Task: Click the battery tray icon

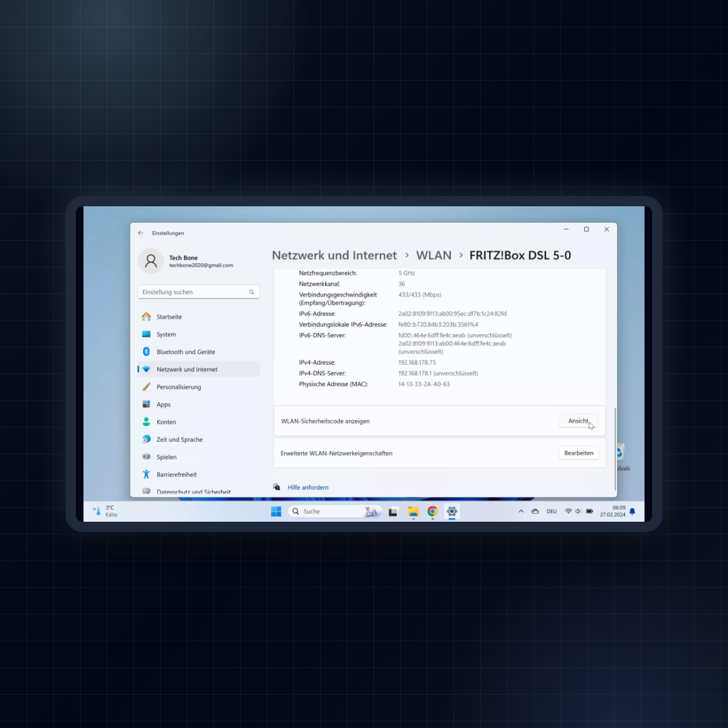Action: click(x=589, y=511)
